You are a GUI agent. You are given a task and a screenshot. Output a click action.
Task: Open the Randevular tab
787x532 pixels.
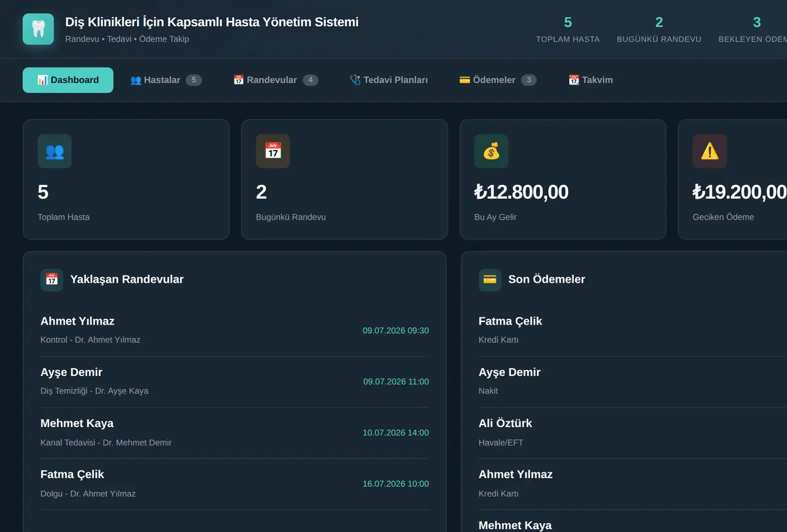275,80
